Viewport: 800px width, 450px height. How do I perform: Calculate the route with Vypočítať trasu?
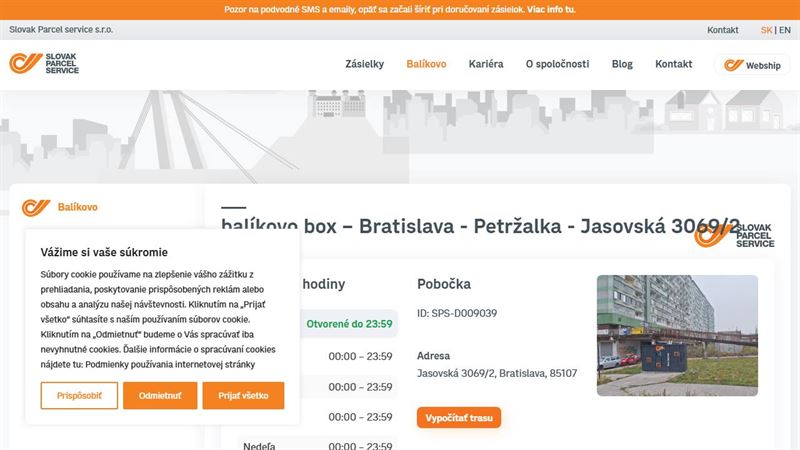(459, 418)
